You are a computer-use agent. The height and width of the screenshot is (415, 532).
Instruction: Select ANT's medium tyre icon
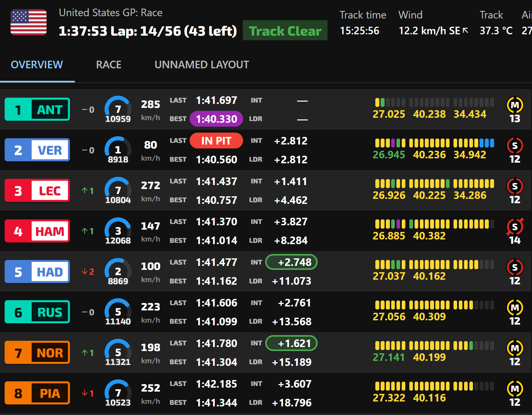tap(515, 105)
